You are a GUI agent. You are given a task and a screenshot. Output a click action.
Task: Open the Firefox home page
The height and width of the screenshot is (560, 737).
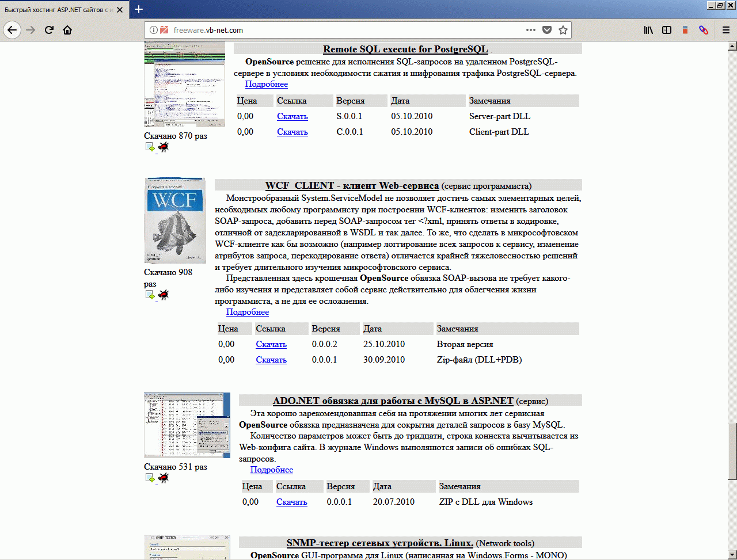(x=67, y=30)
